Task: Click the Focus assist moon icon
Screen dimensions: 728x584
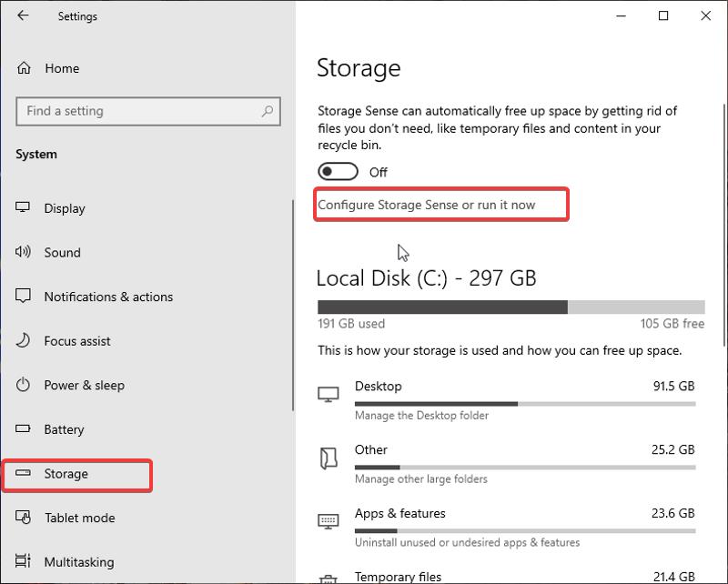Action: [25, 341]
